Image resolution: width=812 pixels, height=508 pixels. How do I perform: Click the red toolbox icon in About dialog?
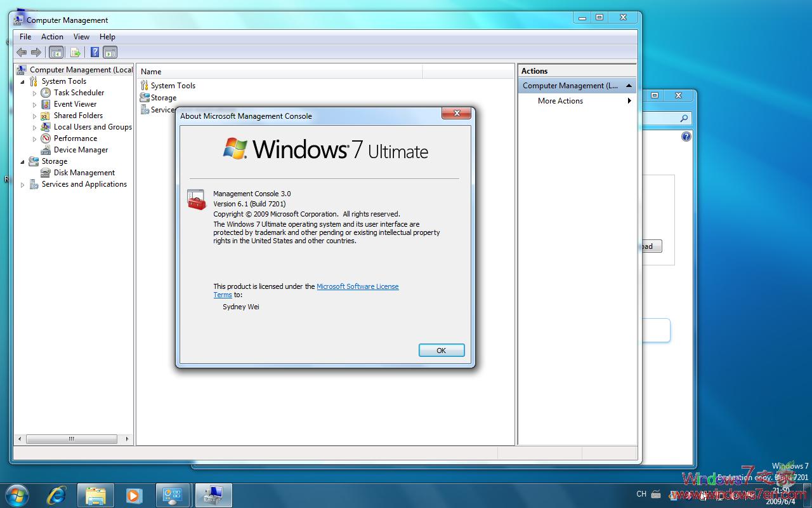(x=197, y=199)
